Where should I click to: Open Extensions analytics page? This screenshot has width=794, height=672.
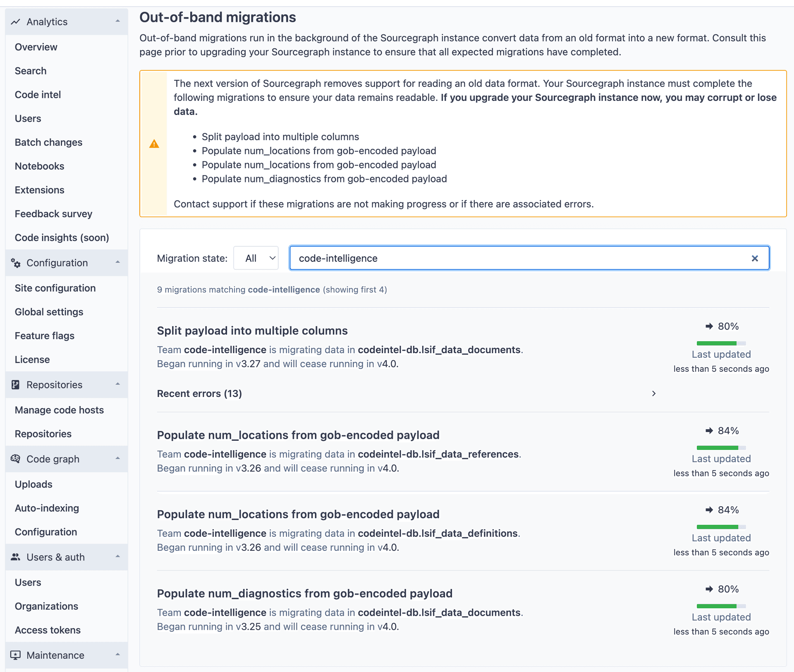point(39,190)
